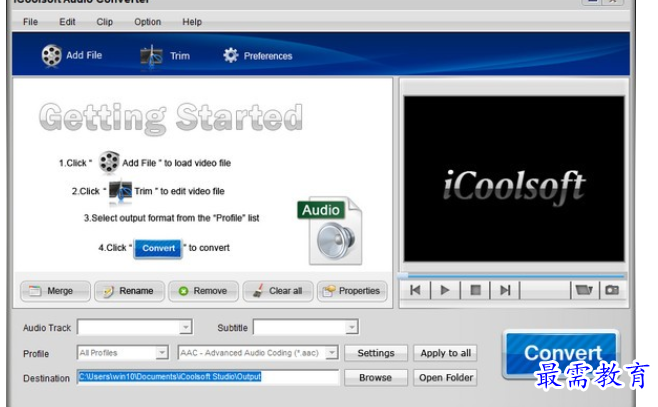The image size is (658, 407).
Task: Click the Settings button
Action: pyautogui.click(x=376, y=353)
